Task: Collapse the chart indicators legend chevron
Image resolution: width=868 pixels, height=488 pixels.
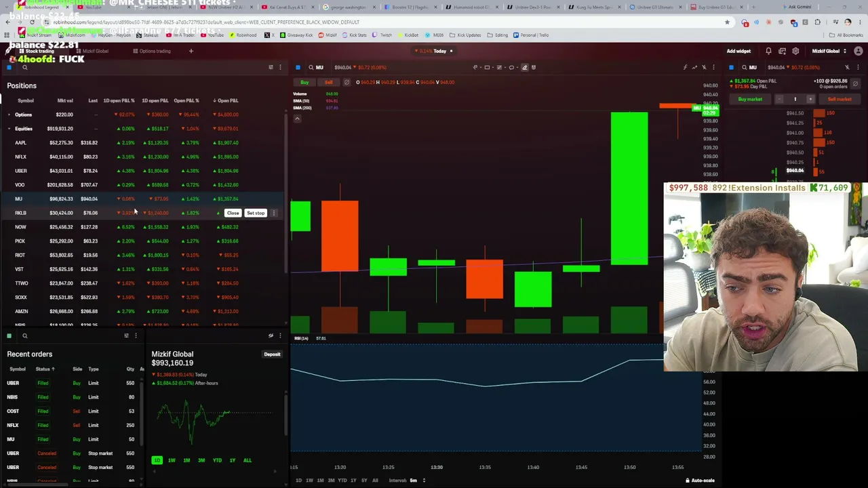Action: pos(297,119)
